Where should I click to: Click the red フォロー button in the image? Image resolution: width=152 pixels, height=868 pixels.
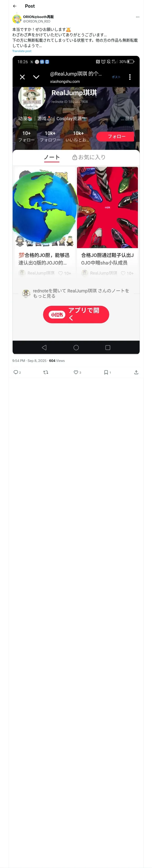[x=116, y=137]
